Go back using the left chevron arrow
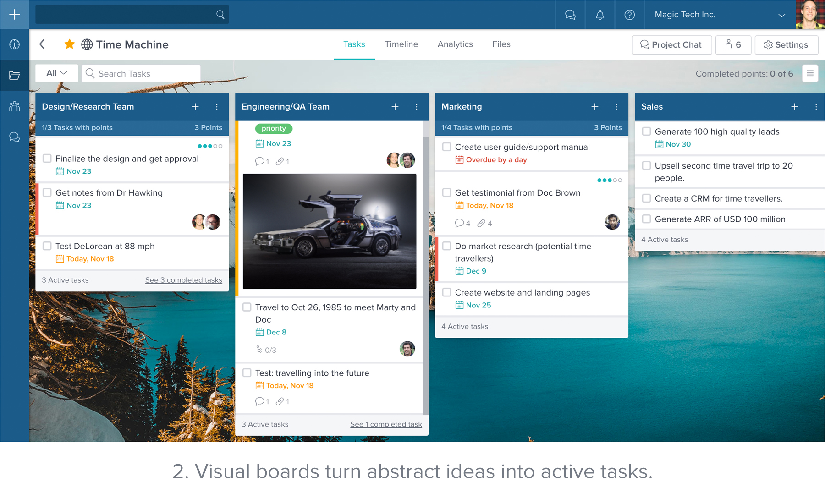825x504 pixels. point(42,44)
